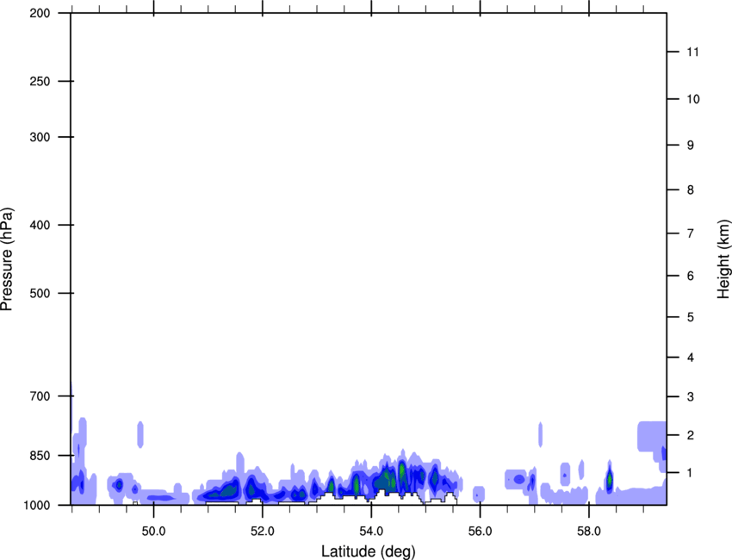The width and height of the screenshot is (732, 560).
Task: Click latitude tick label 58.0
Action: click(589, 532)
